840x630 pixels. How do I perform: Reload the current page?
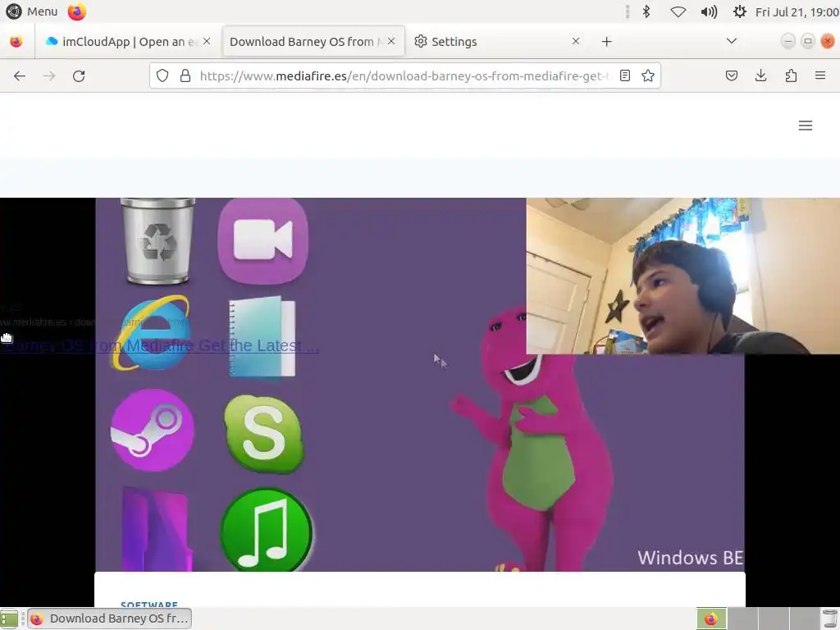[79, 76]
